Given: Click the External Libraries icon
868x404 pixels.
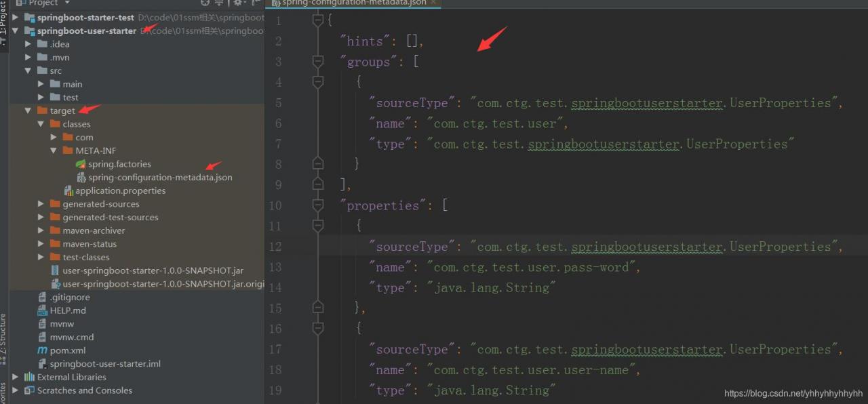Looking at the screenshot, I should (x=29, y=377).
